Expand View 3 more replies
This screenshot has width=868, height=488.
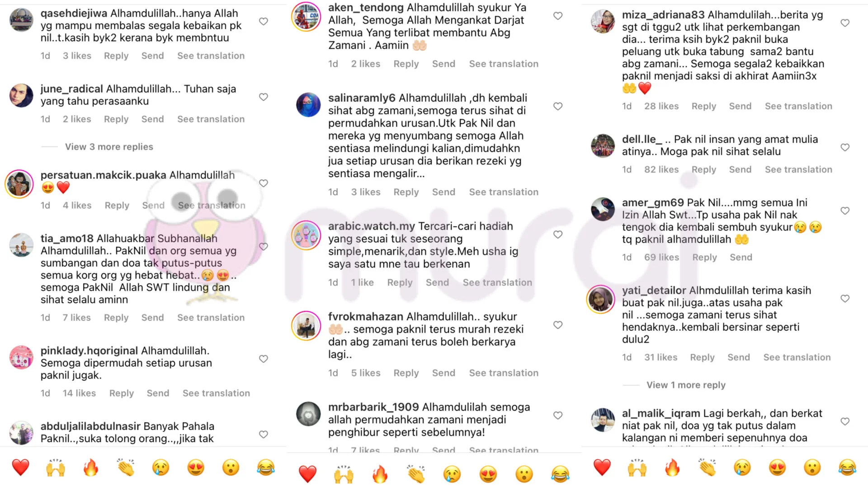[109, 147]
